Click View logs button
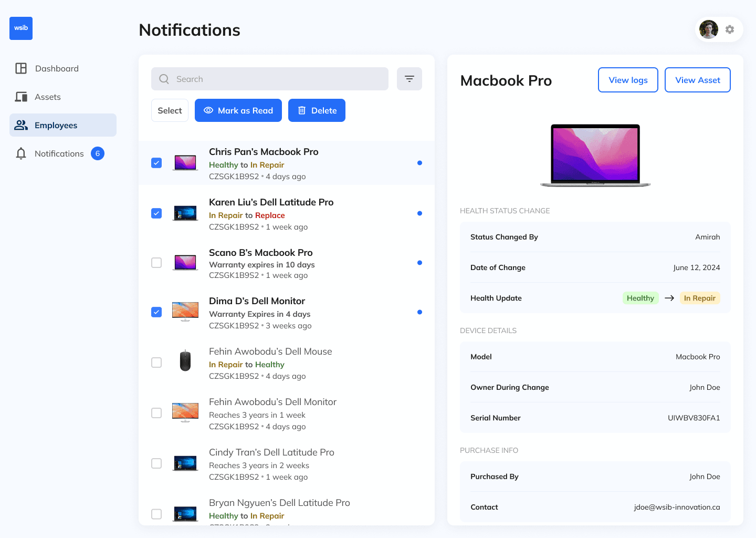The height and width of the screenshot is (538, 756). point(628,80)
